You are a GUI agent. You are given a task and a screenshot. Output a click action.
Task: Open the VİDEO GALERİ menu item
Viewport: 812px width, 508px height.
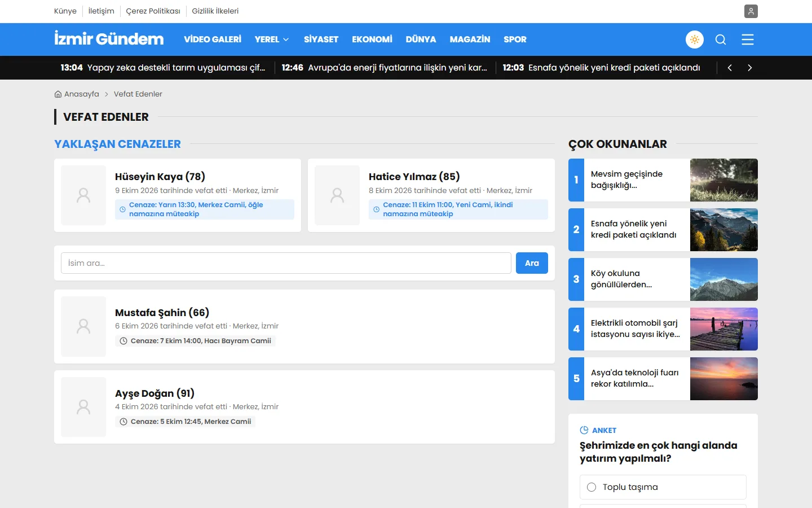[213, 40]
